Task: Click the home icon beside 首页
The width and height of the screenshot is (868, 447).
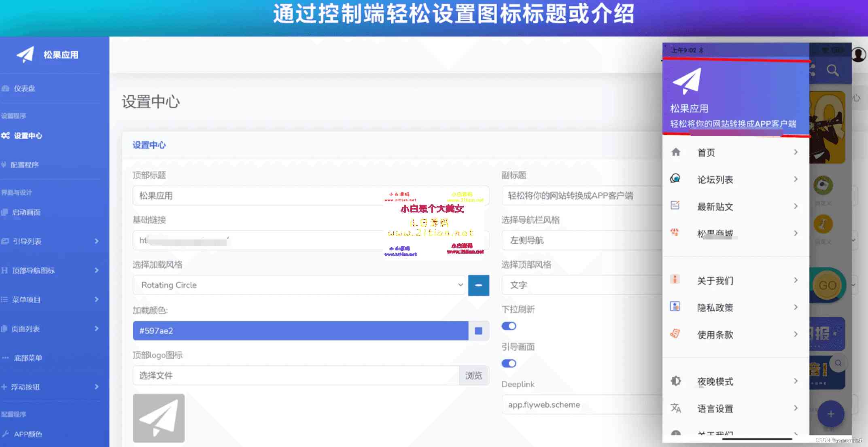Action: click(x=676, y=152)
